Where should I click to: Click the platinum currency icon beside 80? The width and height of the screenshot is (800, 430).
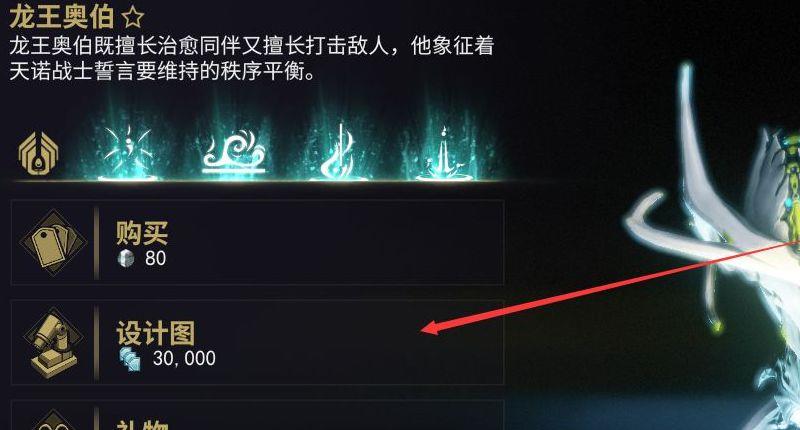pyautogui.click(x=126, y=258)
